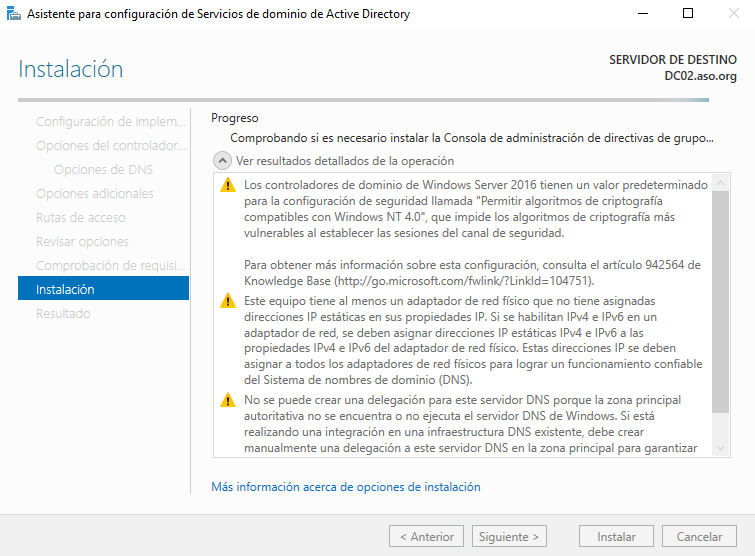Image resolution: width=755 pixels, height=556 pixels.
Task: Maximize the wizard window
Action: [688, 14]
